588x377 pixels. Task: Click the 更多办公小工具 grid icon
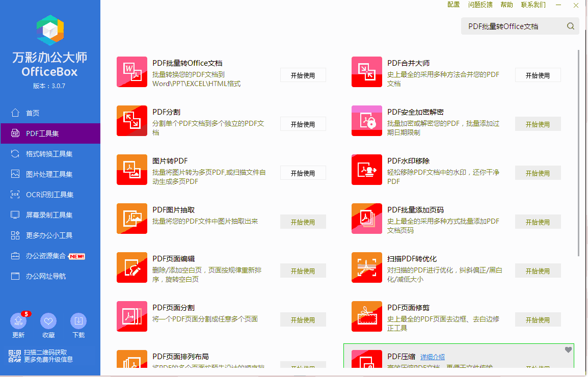click(x=15, y=235)
